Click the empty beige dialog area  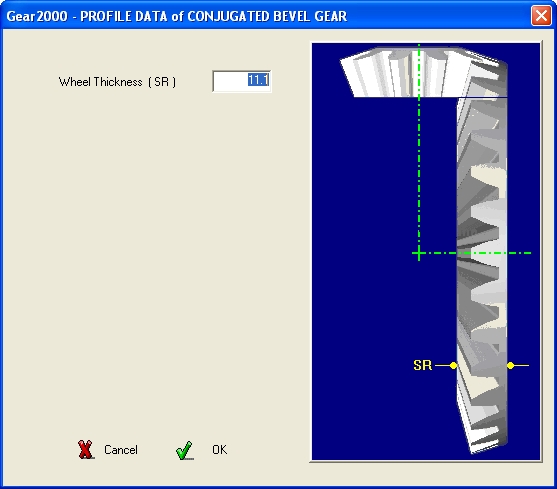click(156, 249)
